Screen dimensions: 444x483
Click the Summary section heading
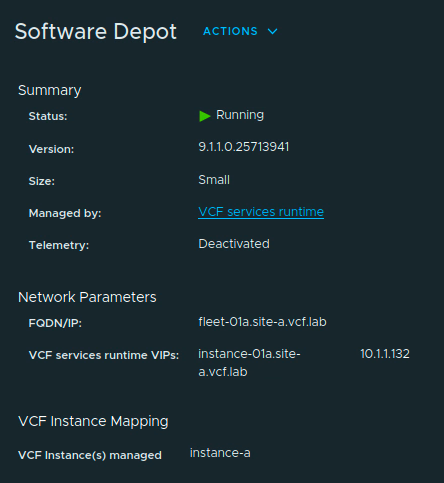click(50, 91)
